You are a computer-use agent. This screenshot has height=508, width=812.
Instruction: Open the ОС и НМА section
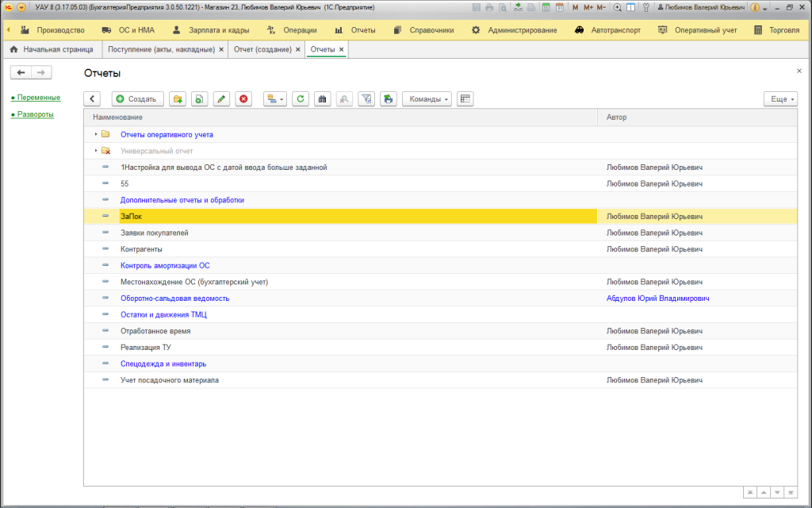pos(128,30)
